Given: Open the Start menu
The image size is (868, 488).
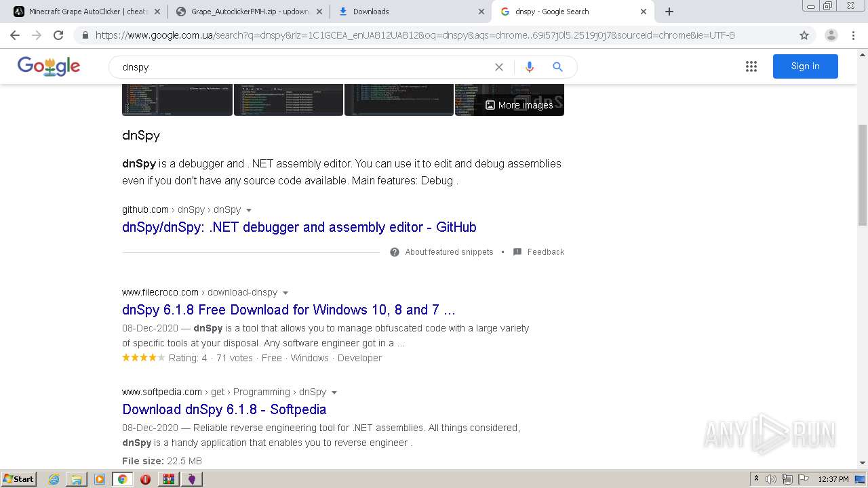Looking at the screenshot, I should [x=19, y=479].
